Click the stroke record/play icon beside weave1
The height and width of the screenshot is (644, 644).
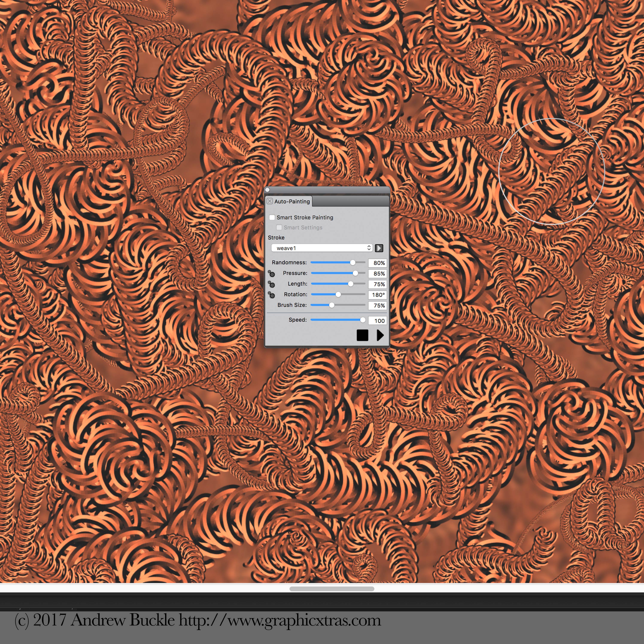pos(379,248)
